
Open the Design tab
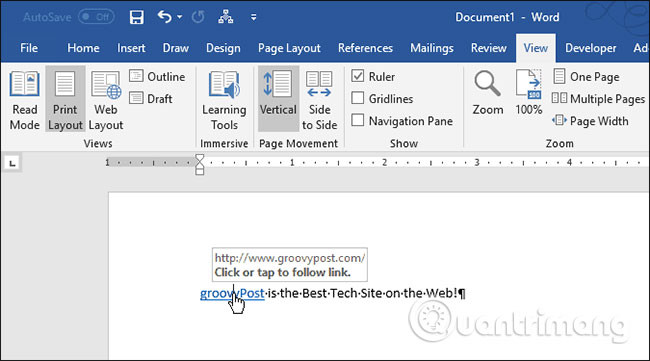pyautogui.click(x=223, y=48)
